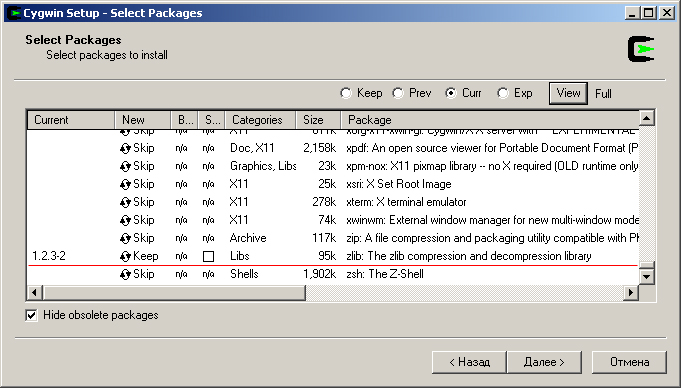Screen dimensions: 681x388
Task: Maximize the Cygwin Setup window
Action: (648, 13)
